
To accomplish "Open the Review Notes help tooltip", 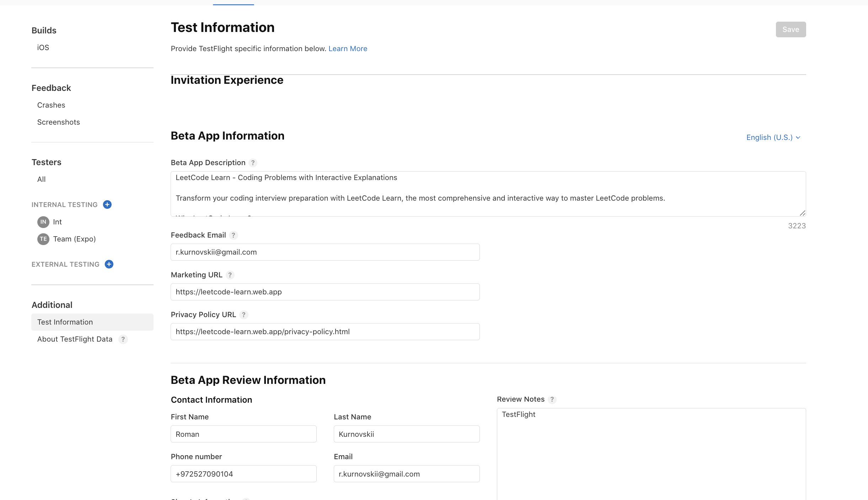I will click(552, 400).
